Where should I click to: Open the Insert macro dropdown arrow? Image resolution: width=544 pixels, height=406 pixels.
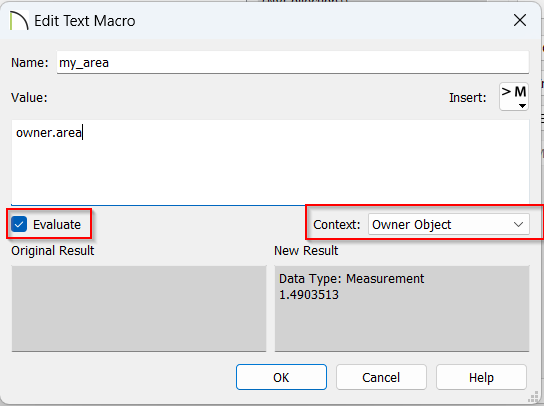pyautogui.click(x=522, y=106)
